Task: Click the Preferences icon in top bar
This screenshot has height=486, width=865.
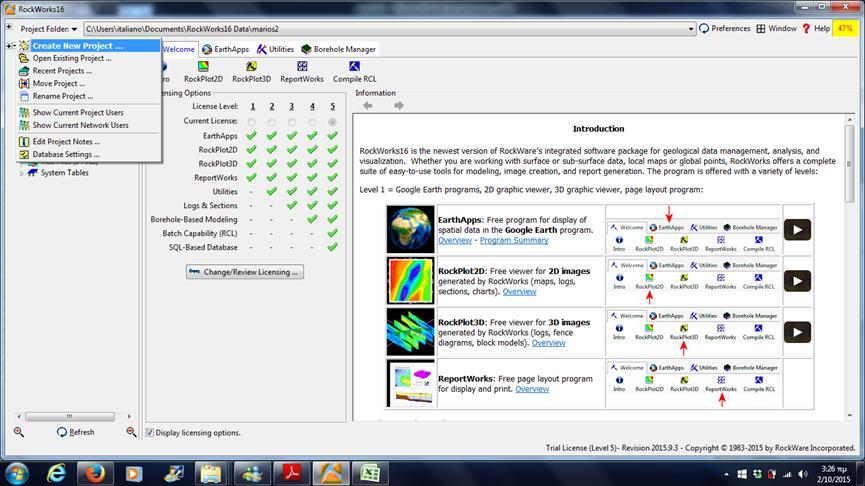Action: [x=704, y=29]
